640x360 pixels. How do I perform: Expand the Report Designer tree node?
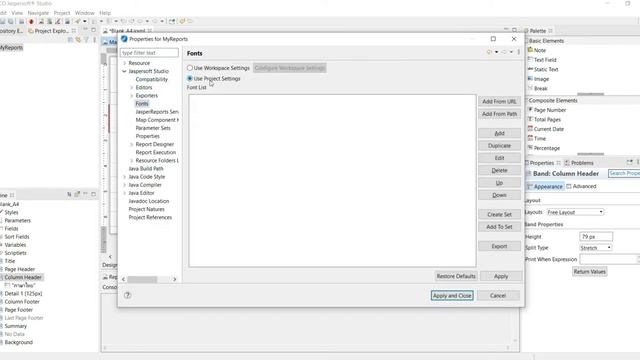pyautogui.click(x=131, y=144)
